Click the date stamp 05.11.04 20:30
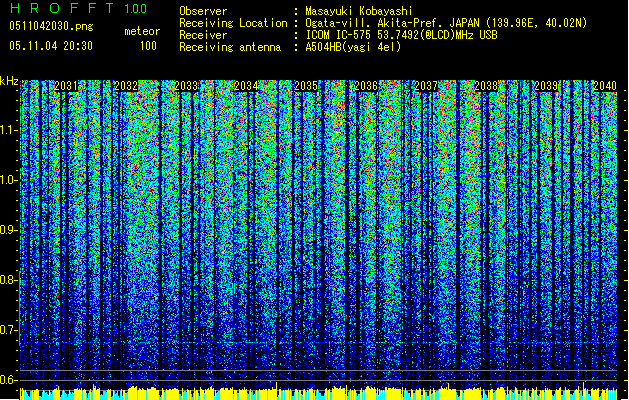The image size is (629, 400). tap(50, 46)
